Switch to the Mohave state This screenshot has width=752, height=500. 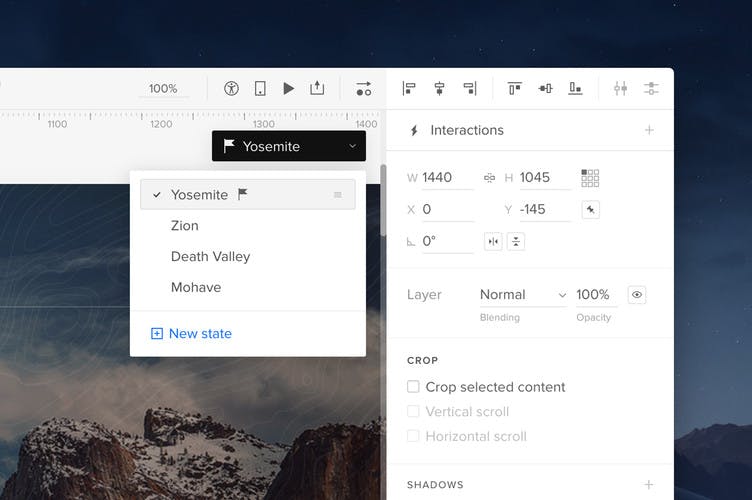coord(196,287)
